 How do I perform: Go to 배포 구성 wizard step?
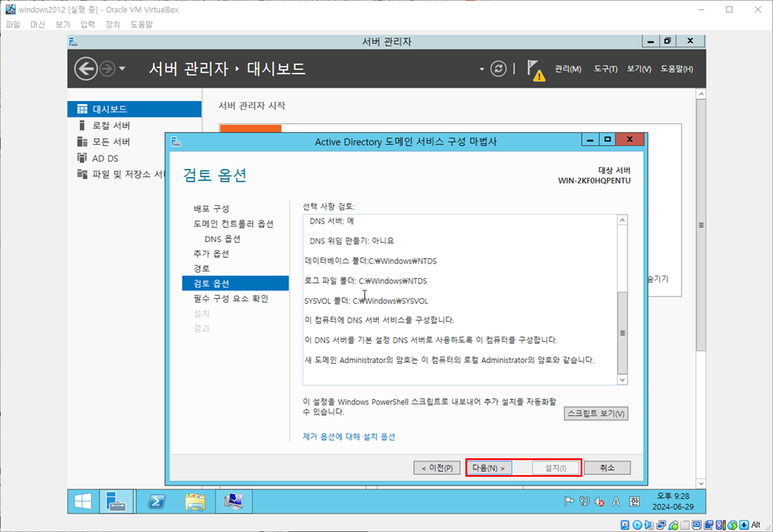click(x=211, y=208)
